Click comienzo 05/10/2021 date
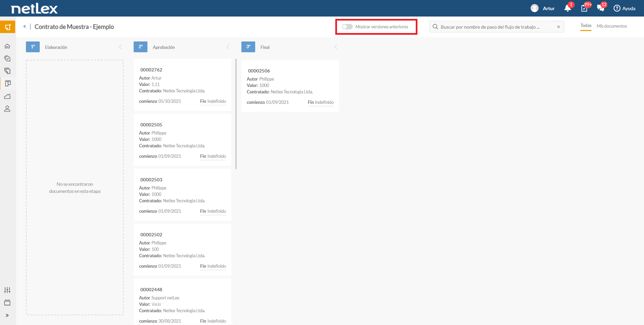The image size is (644, 325). coord(160,101)
